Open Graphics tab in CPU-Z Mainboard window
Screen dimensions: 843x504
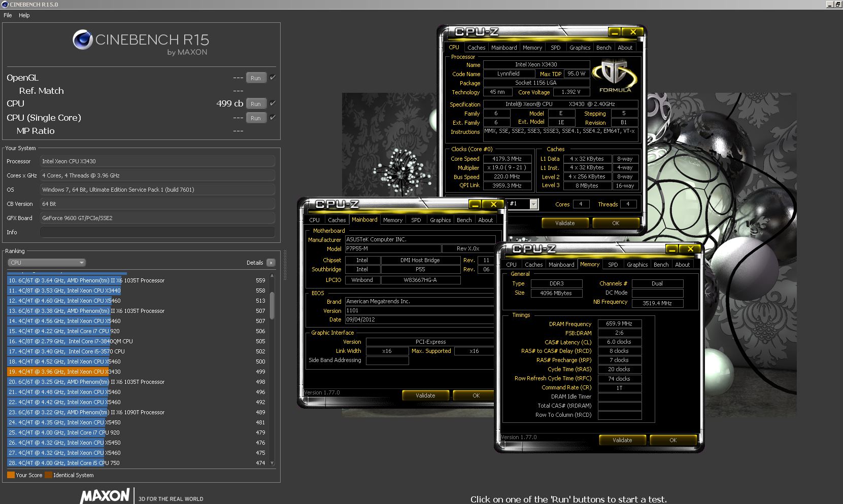[x=440, y=220]
